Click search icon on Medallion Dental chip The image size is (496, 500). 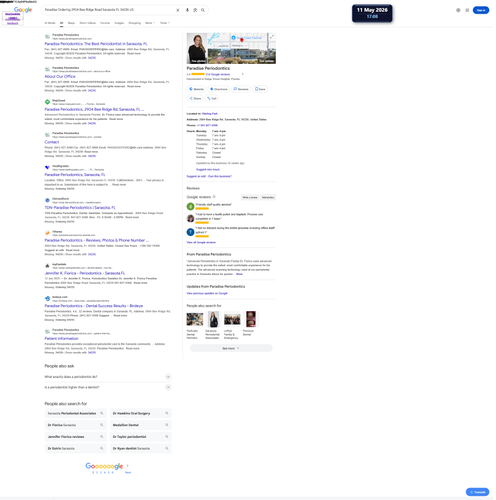tap(167, 425)
